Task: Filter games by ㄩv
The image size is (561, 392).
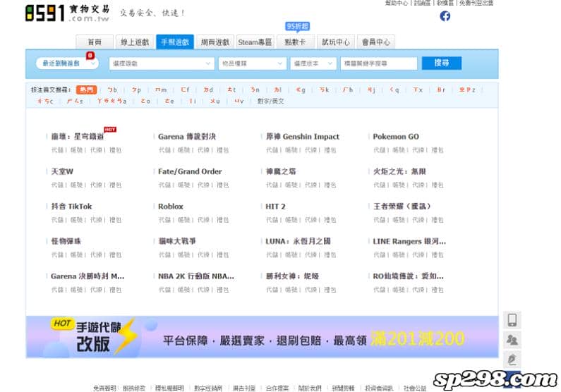Action: (239, 101)
